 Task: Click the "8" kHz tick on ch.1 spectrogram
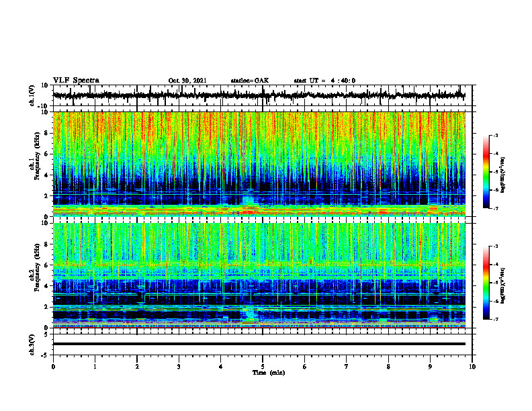(x=46, y=133)
